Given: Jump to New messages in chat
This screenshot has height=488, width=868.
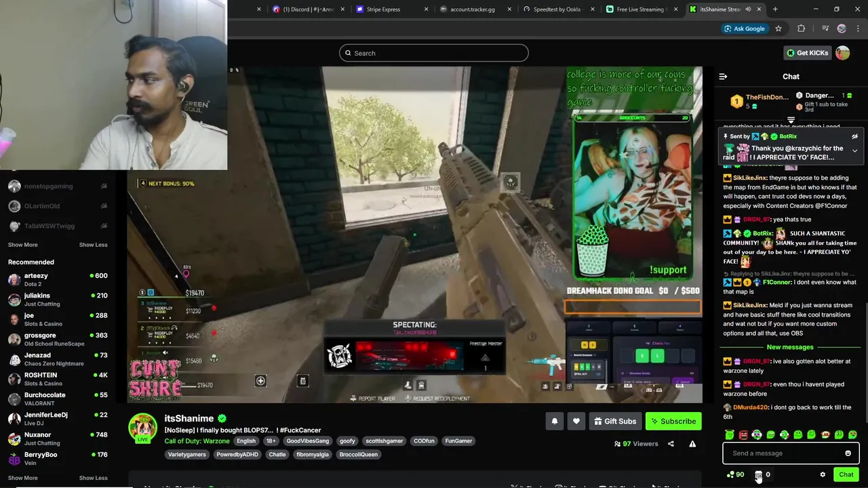Looking at the screenshot, I should [790, 347].
